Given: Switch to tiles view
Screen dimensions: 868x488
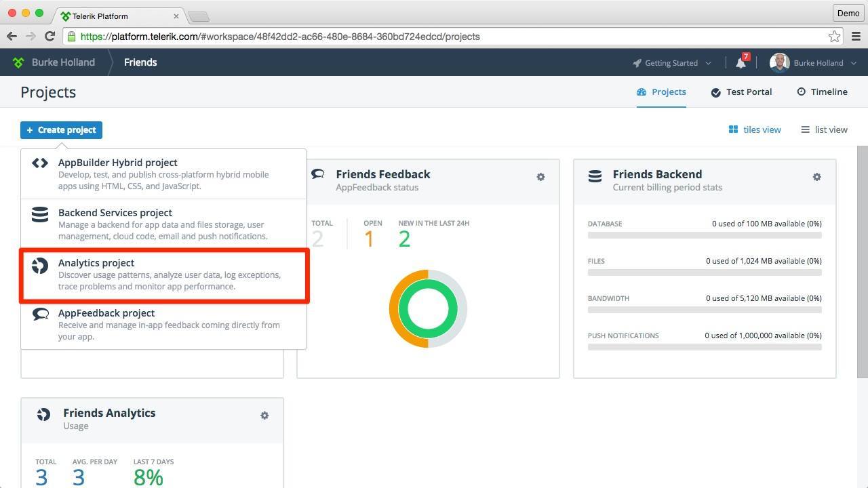Looking at the screenshot, I should [755, 129].
